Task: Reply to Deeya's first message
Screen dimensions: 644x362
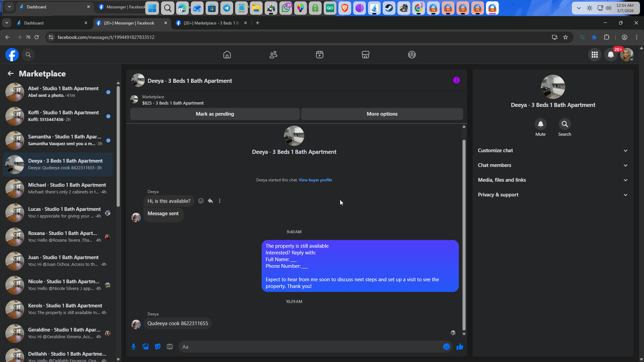Action: (210, 201)
